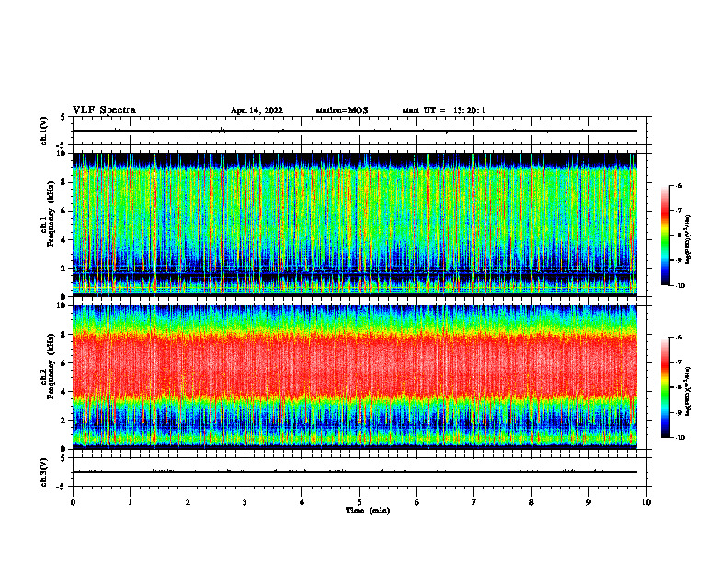Click inside the ch.1 spectrogram panel
This screenshot has height=563, width=728.
pyautogui.click(x=355, y=224)
